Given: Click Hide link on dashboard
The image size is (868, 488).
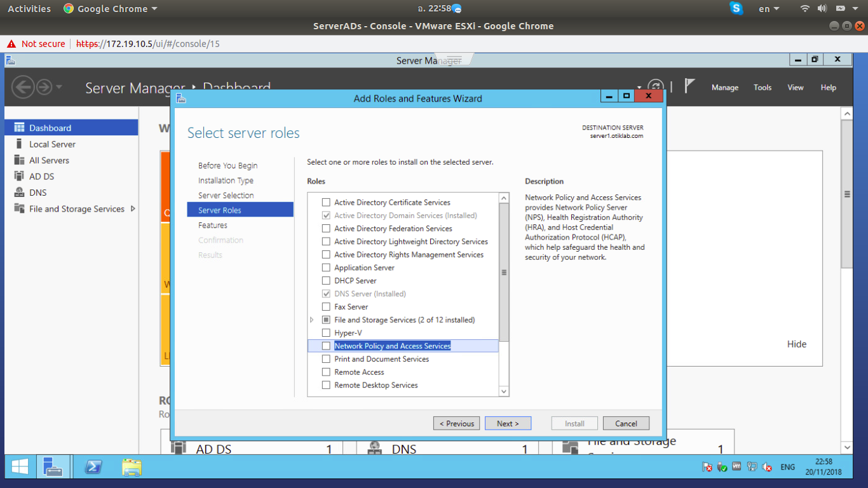Looking at the screenshot, I should point(797,344).
